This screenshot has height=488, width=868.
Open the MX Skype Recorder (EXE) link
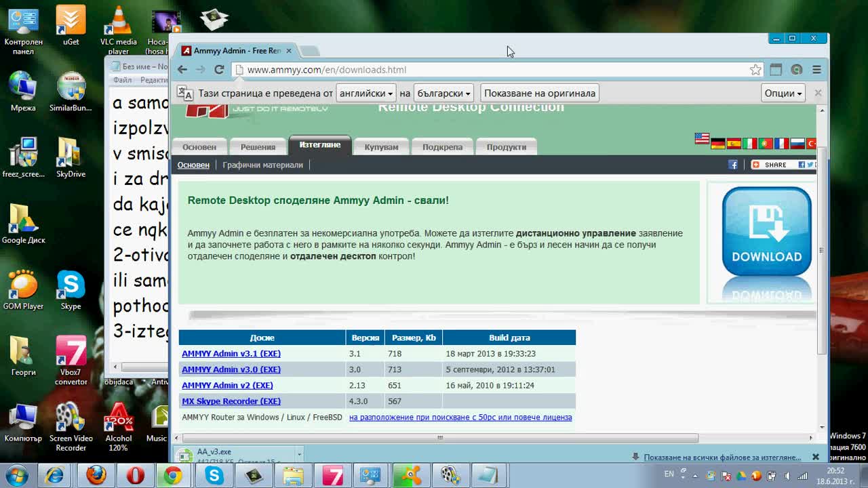[x=231, y=401]
